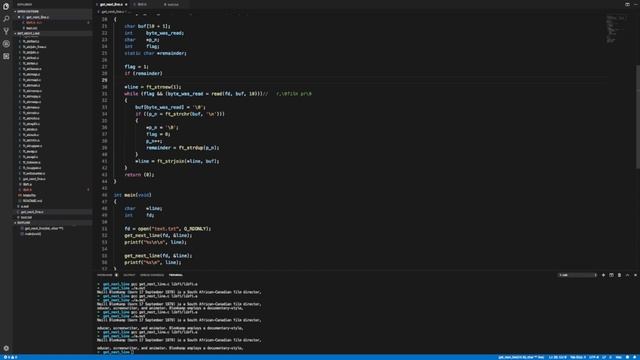Image resolution: width=640 pixels, height=360 pixels.
Task: Split the terminal pane
Action: 611,275
